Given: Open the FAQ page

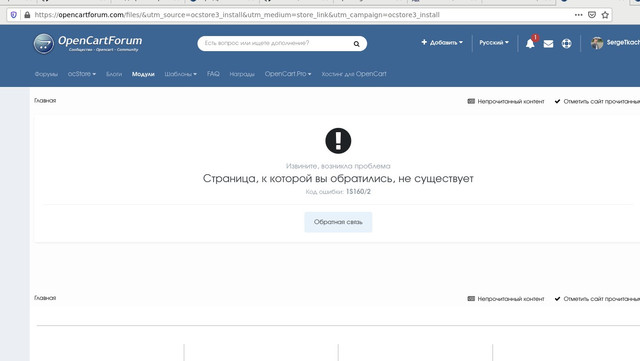Looking at the screenshot, I should pos(213,74).
